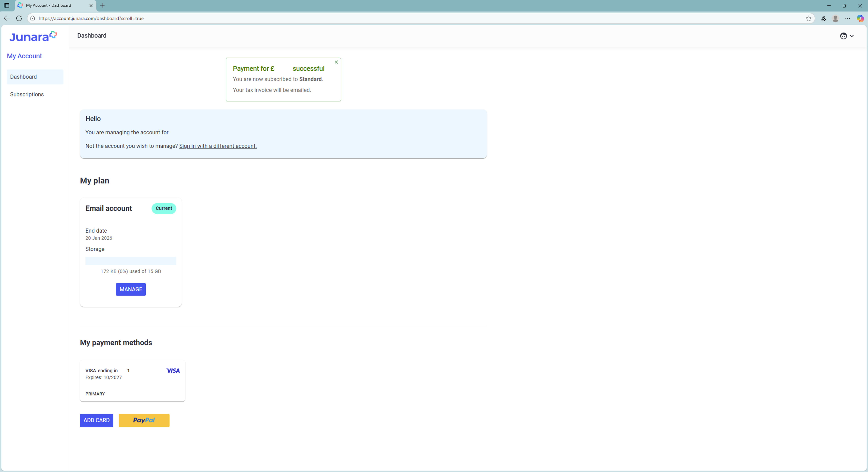Open a new browser tab
Screen dimensions: 868x472
click(x=102, y=5)
